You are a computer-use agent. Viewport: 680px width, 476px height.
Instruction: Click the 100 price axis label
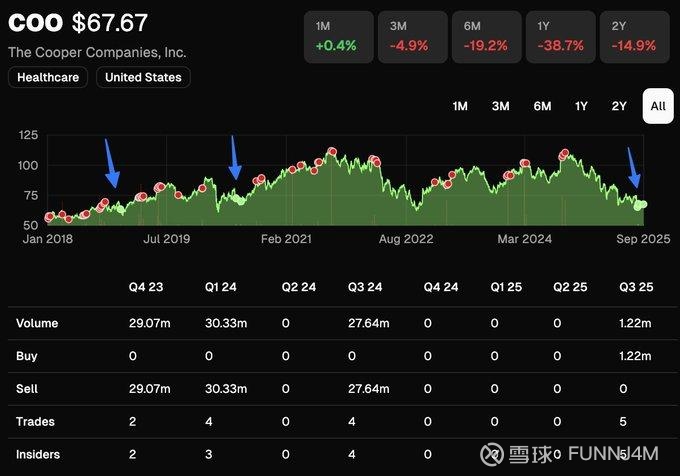click(28, 165)
